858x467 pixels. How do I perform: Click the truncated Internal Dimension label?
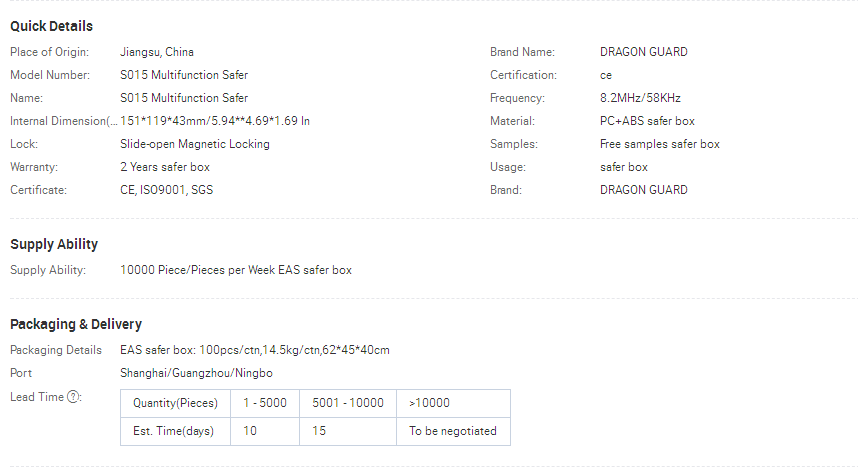click(63, 121)
